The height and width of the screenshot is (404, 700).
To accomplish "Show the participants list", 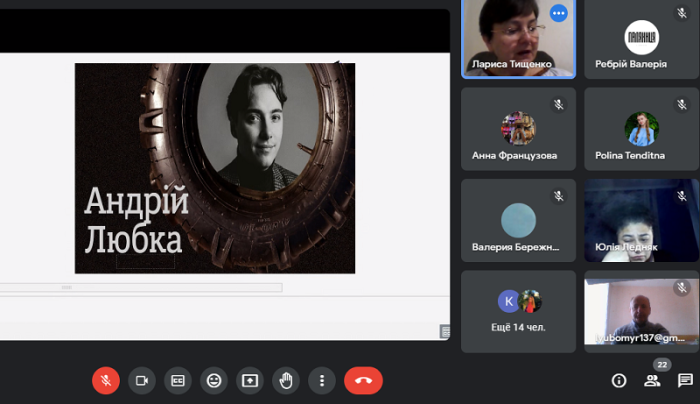I will coord(652,380).
